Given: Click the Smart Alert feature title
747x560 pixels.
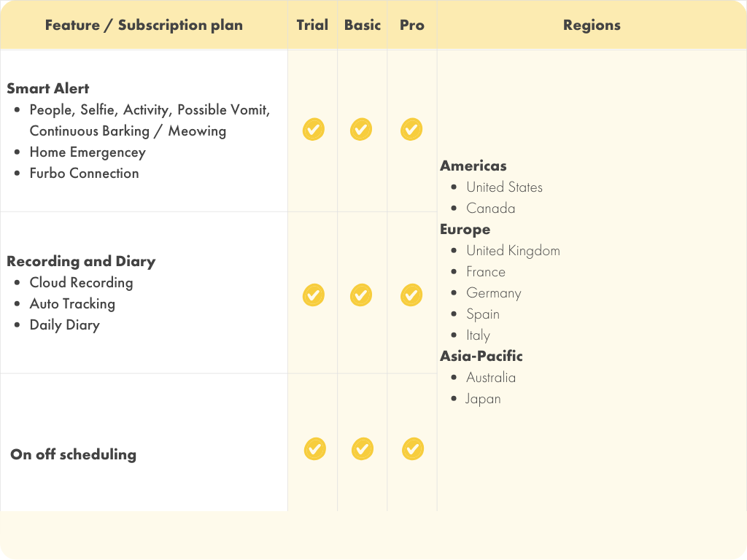Looking at the screenshot, I should pos(48,88).
